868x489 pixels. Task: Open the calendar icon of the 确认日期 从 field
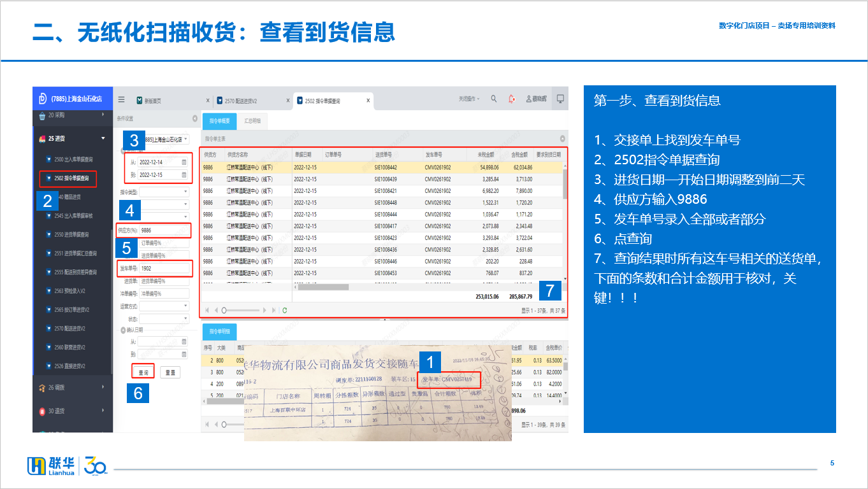[x=184, y=342]
